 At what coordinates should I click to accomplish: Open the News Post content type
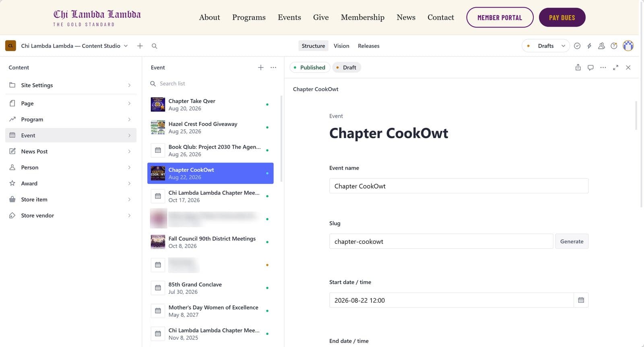71,151
